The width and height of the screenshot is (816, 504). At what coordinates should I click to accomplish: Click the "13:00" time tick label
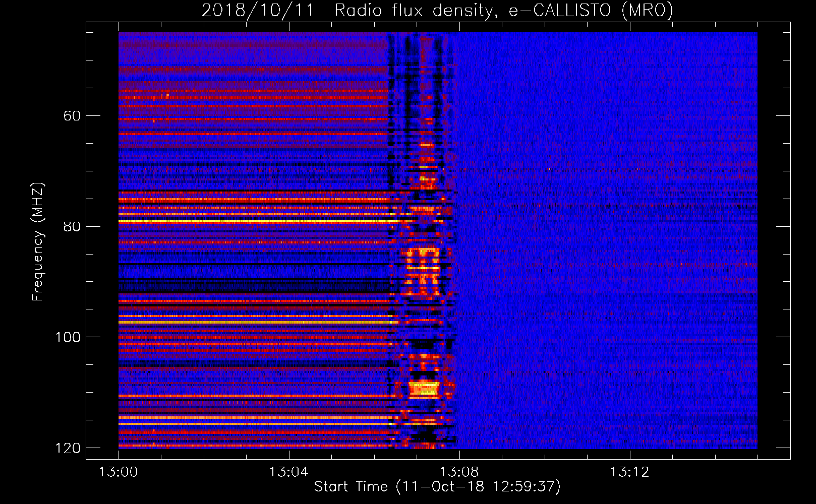[x=119, y=472]
